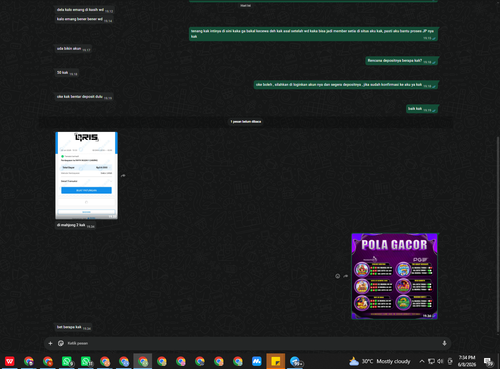500x369 pixels.
Task: Select the 'baik kak' sent message
Action: click(x=422, y=109)
